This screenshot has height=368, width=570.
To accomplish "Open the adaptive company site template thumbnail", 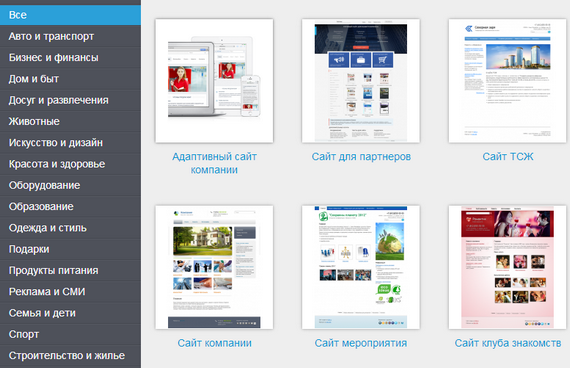I will pyautogui.click(x=214, y=81).
